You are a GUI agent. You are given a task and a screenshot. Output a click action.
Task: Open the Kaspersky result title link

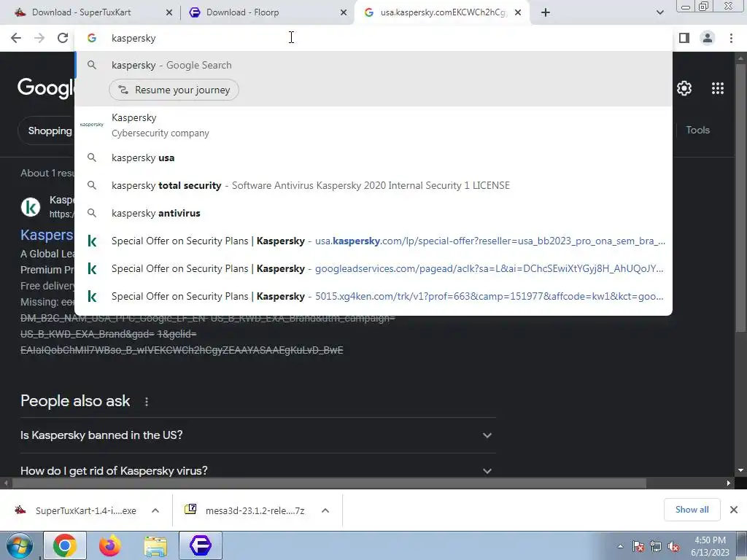[x=47, y=235]
